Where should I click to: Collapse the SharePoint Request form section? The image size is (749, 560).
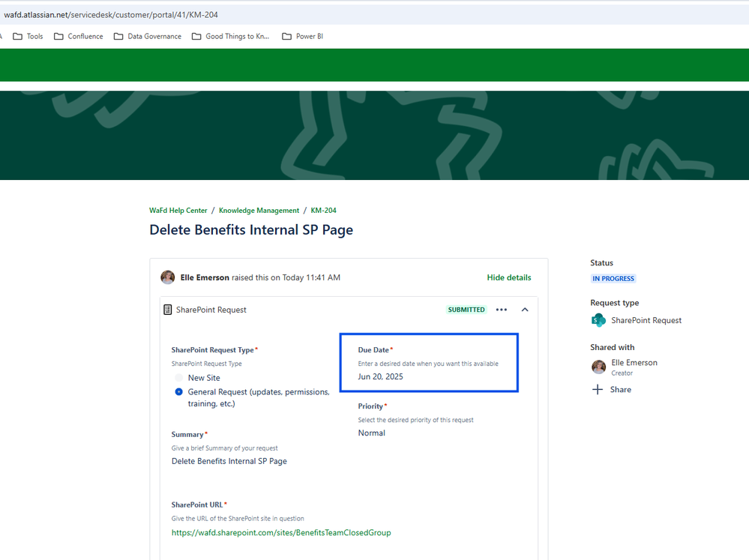pyautogui.click(x=525, y=310)
